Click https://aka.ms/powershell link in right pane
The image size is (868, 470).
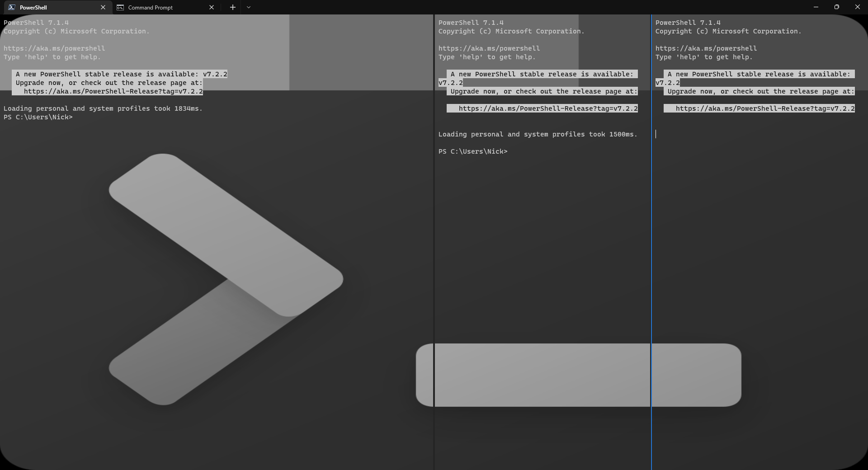point(706,48)
